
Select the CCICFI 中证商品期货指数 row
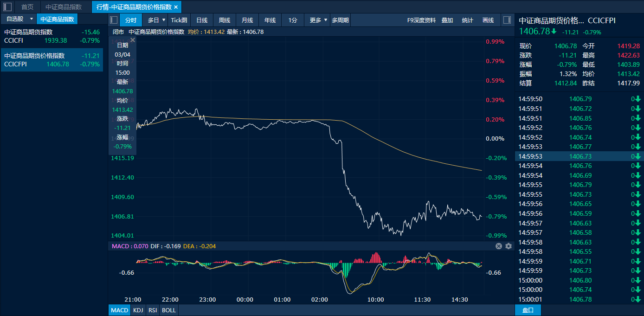click(x=52, y=36)
